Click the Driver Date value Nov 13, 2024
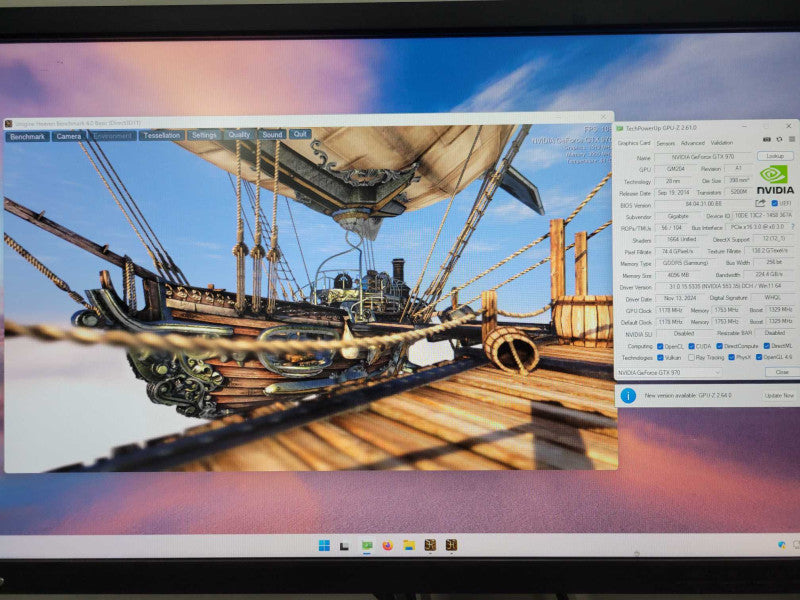 [x=679, y=298]
